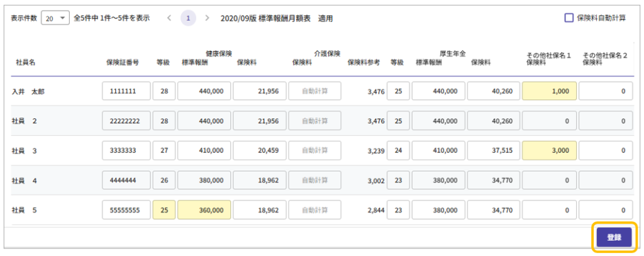Click その他社保名2 field for 入井 太郎
Screen dimensions: 644x256
tap(605, 91)
